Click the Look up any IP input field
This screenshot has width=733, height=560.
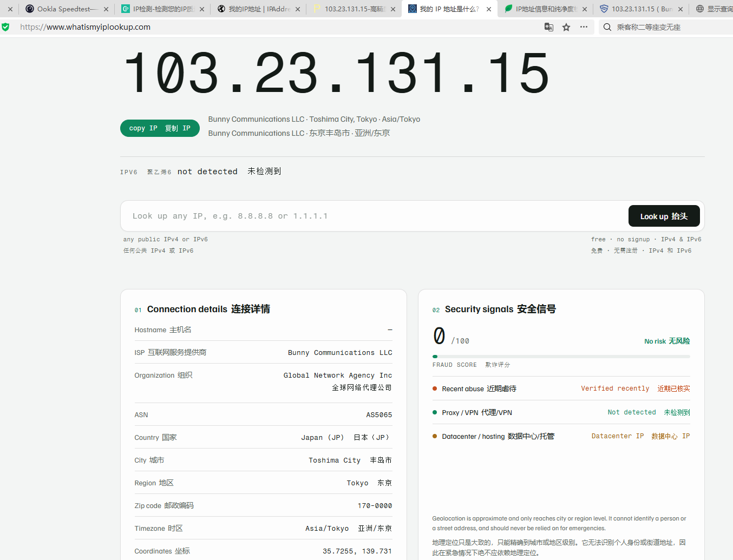click(374, 216)
